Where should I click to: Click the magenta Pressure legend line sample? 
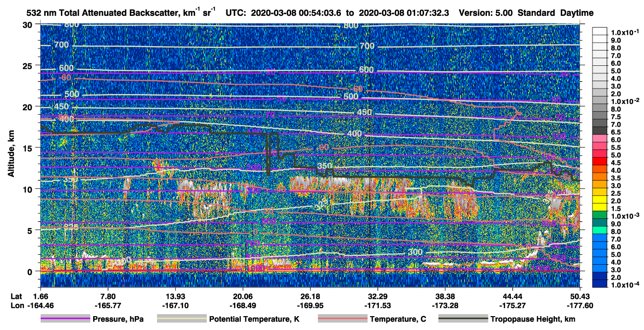tap(65, 319)
